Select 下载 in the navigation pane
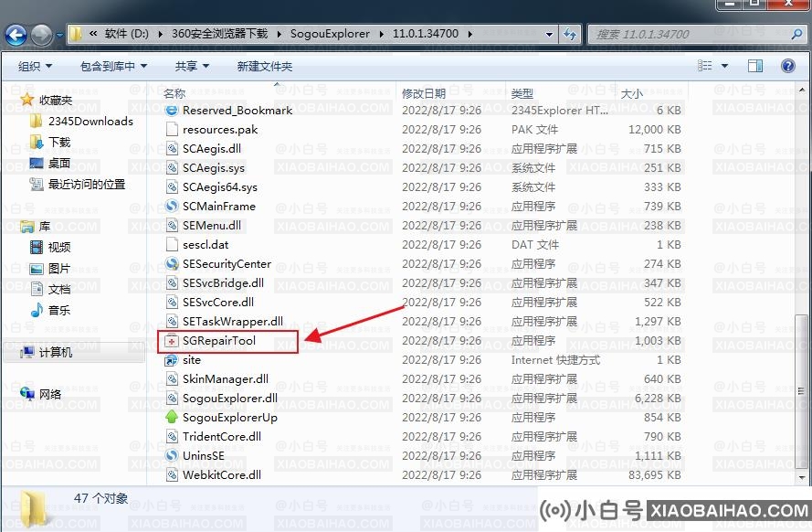The image size is (812, 532). [x=59, y=142]
